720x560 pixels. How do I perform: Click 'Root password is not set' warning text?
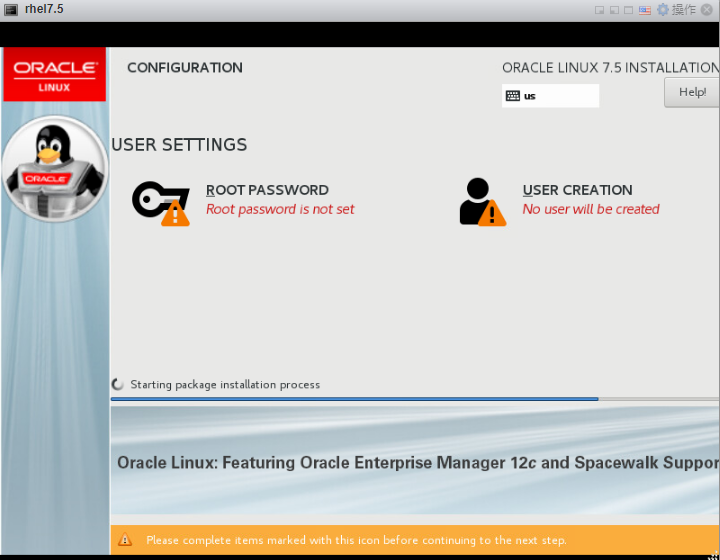[x=280, y=209]
